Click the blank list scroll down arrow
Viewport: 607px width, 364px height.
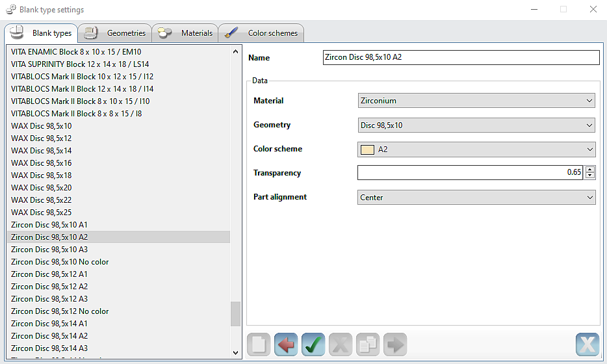point(235,352)
